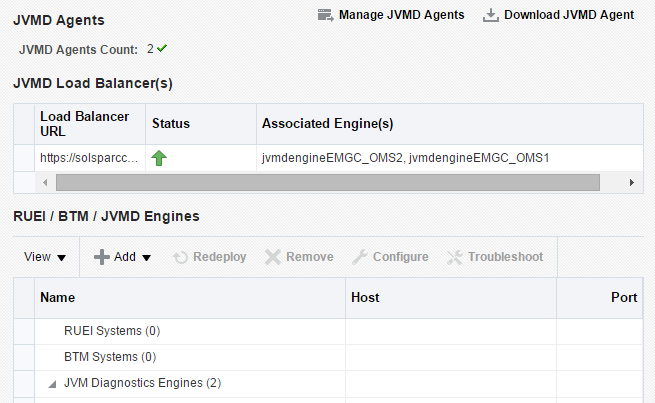Click the Remove button label

tap(310, 257)
